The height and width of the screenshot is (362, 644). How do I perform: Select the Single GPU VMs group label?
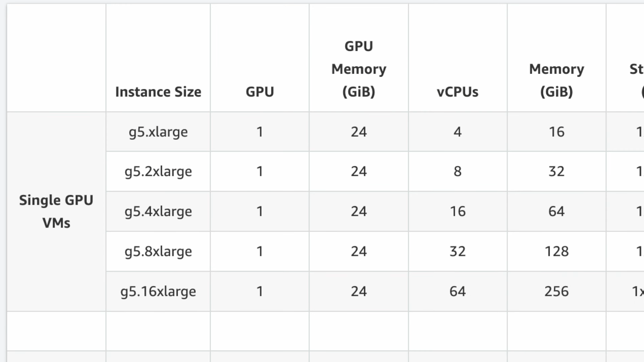pyautogui.click(x=56, y=212)
